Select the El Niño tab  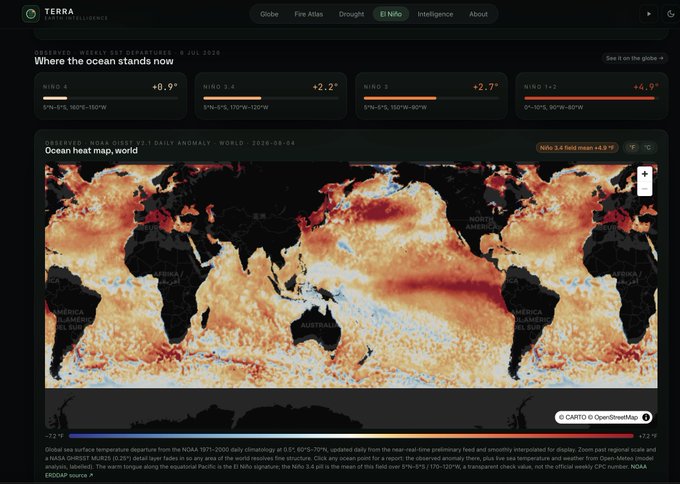(391, 14)
